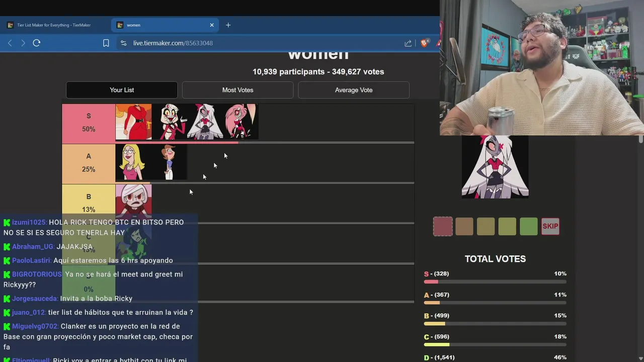Switch to Average Vote view
Viewport: 644px width, 362px height.
(354, 90)
